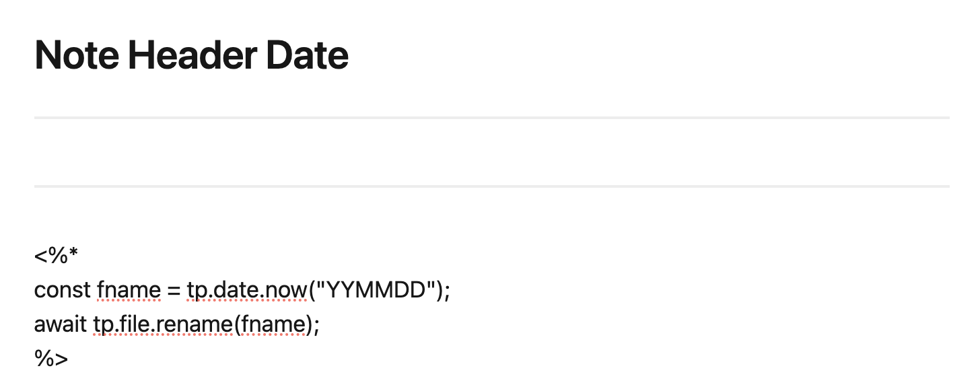
Task: Click the "tp.file.rename" function call
Action: [x=162, y=325]
